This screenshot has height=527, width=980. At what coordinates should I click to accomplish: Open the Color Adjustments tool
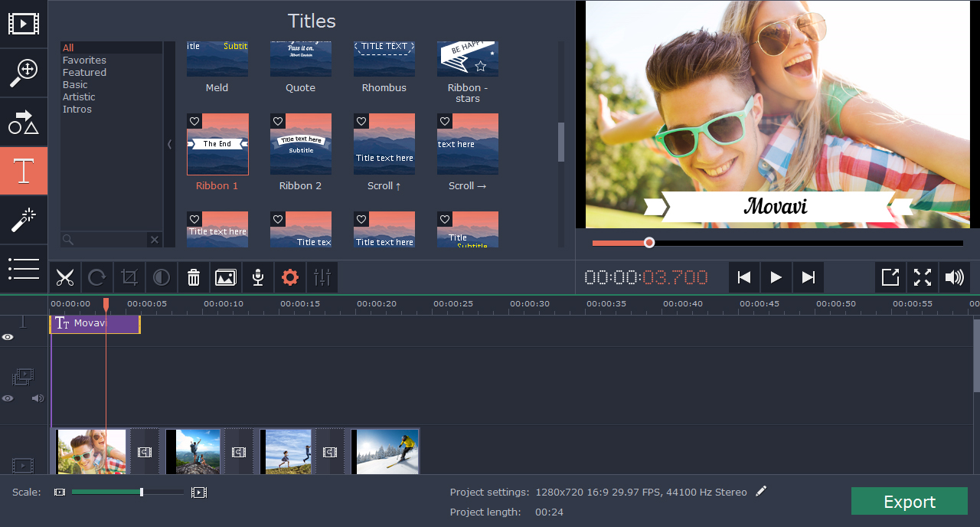(162, 277)
